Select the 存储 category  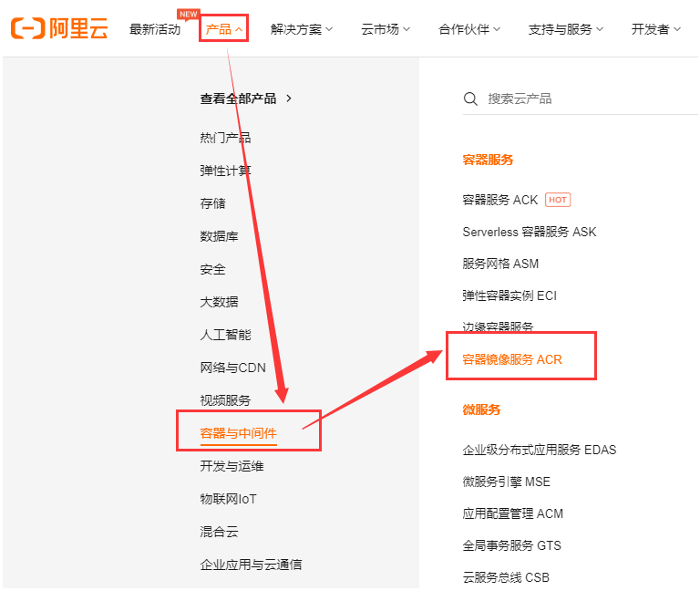tap(213, 203)
